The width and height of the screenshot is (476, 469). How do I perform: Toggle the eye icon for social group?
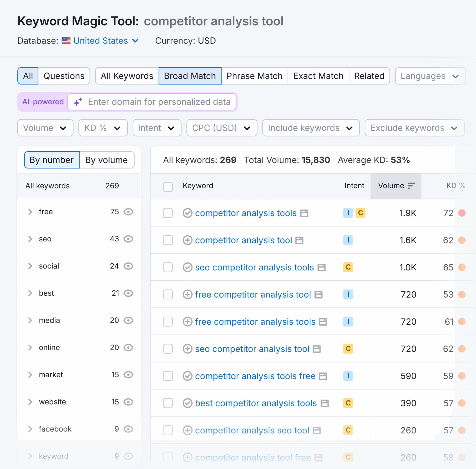point(128,266)
